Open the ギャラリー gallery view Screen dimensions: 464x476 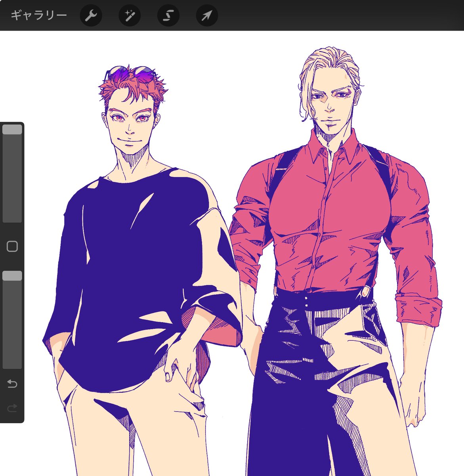(x=38, y=15)
